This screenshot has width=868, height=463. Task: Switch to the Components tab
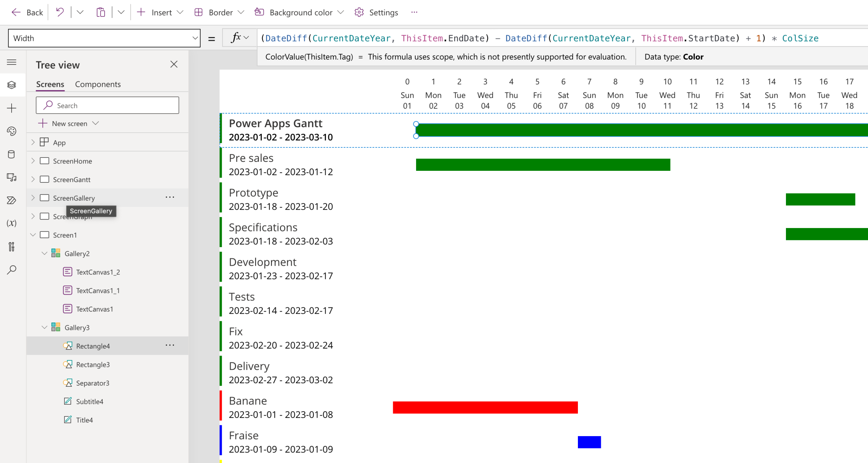[98, 84]
